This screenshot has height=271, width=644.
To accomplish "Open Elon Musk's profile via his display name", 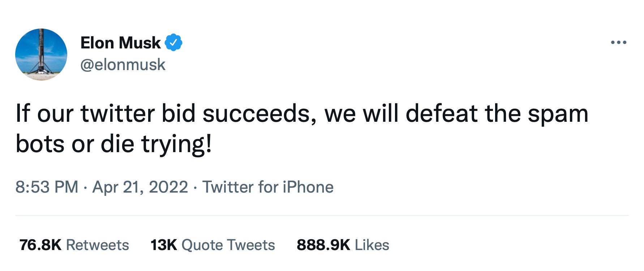I will pos(119,42).
